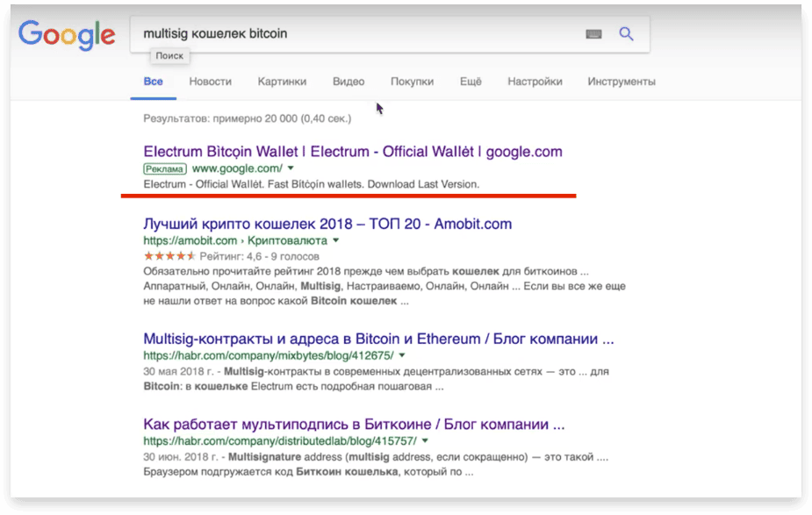Screen dimensions: 812x515
Task: Expand dropdown arrow beside www.google.com/
Action: click(x=291, y=168)
